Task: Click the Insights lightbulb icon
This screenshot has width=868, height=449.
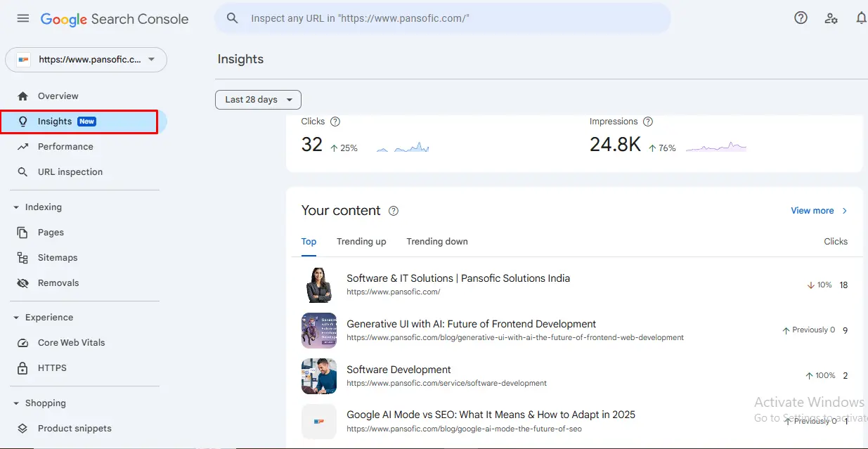Action: [23, 122]
